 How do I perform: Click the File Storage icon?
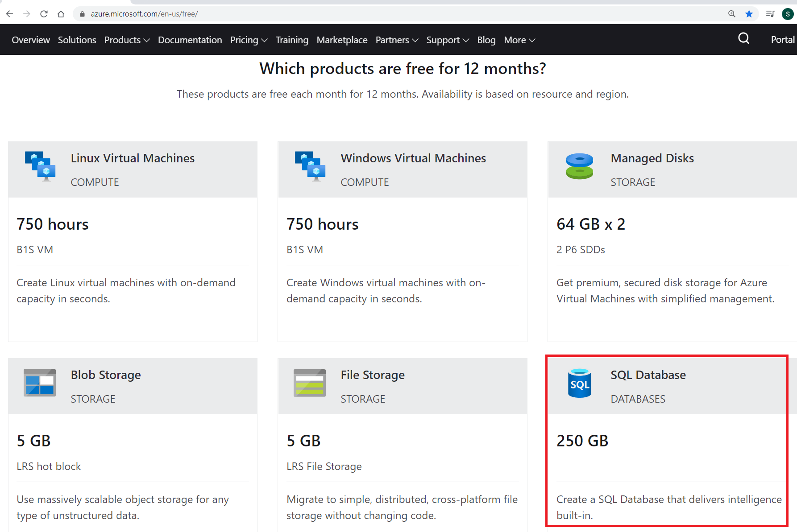(310, 383)
